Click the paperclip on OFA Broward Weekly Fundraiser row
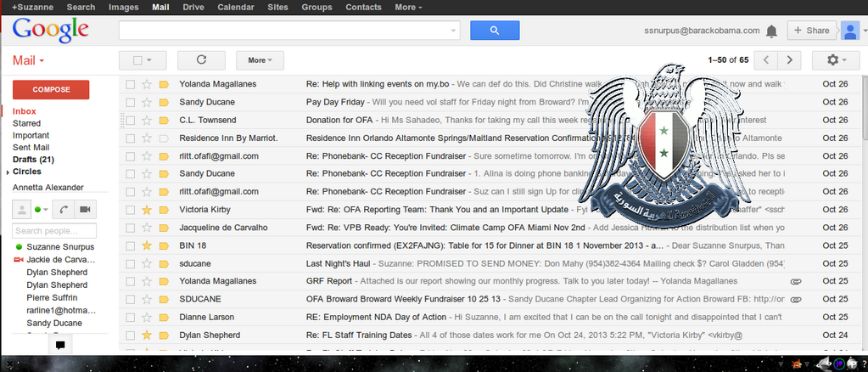Viewport: 868px width, 372px height. pyautogui.click(x=796, y=299)
